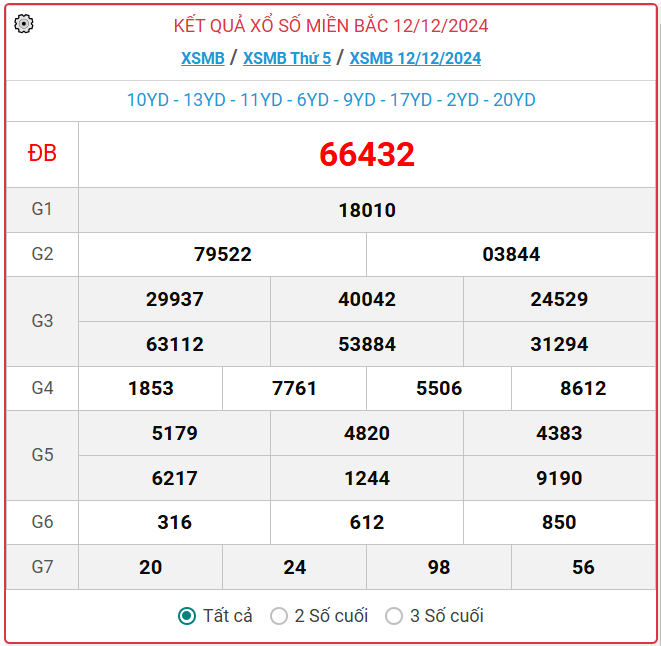Viewport: 661px width, 646px height.
Task: Click the G6 number 612
Action: click(367, 522)
